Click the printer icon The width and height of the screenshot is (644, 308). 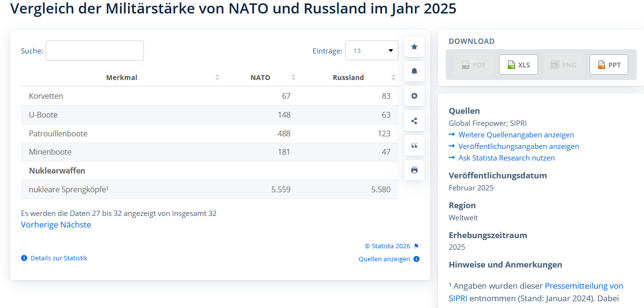(414, 170)
